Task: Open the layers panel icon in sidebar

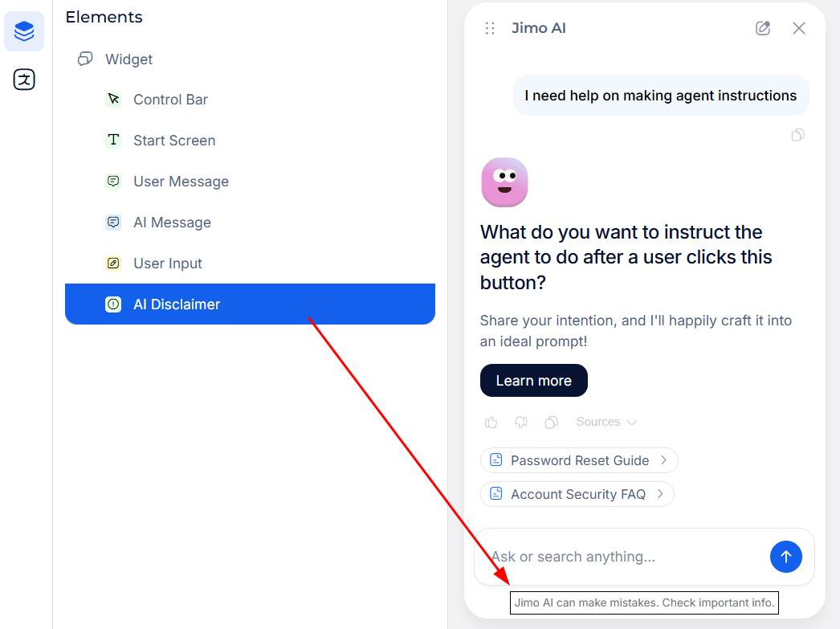Action: pyautogui.click(x=24, y=31)
